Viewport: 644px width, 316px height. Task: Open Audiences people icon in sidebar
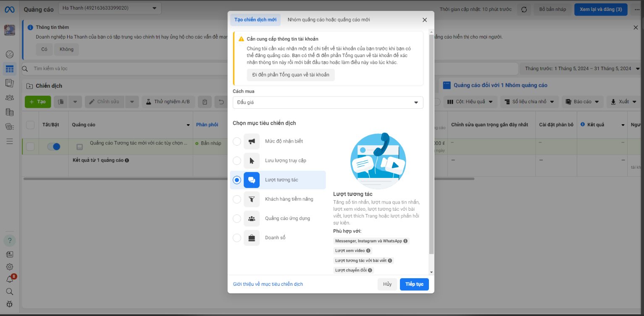(x=9, y=98)
